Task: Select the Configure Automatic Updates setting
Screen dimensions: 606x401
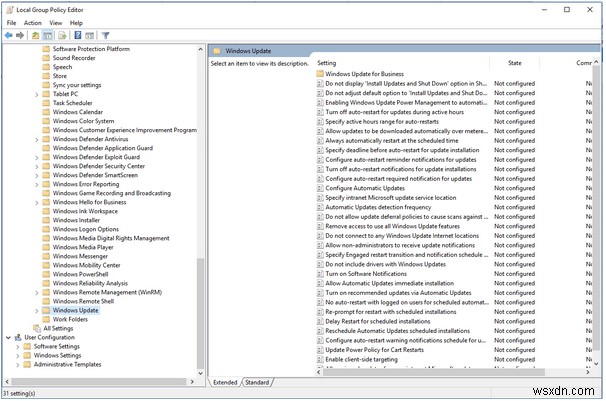Action: tap(365, 188)
